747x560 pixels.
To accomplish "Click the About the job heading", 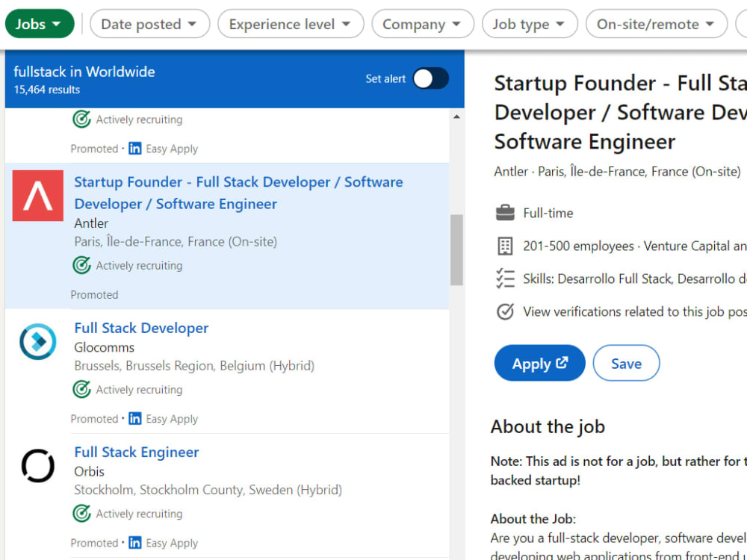I will (x=548, y=426).
